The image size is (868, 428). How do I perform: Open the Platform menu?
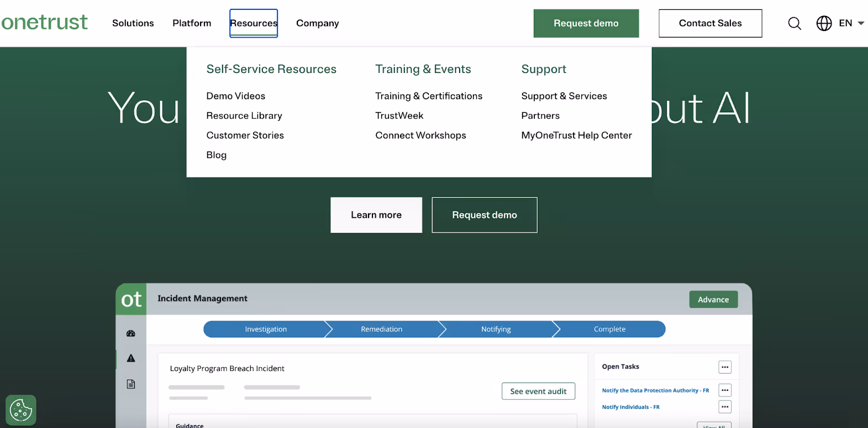tap(192, 23)
